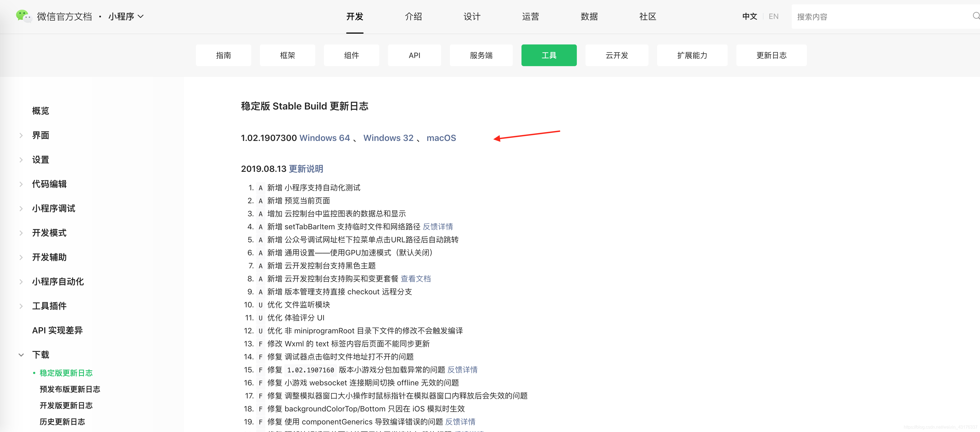This screenshot has width=980, height=432.
Task: Open the 工具 sub-navigation button
Action: [x=549, y=55]
